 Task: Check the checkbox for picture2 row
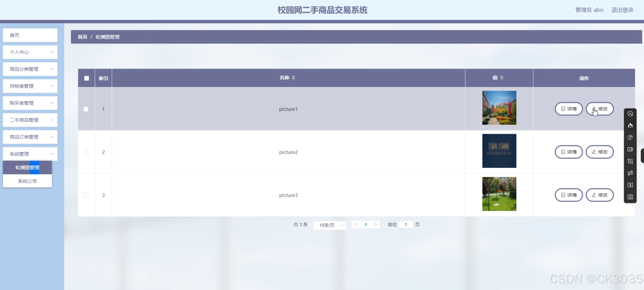(x=86, y=152)
